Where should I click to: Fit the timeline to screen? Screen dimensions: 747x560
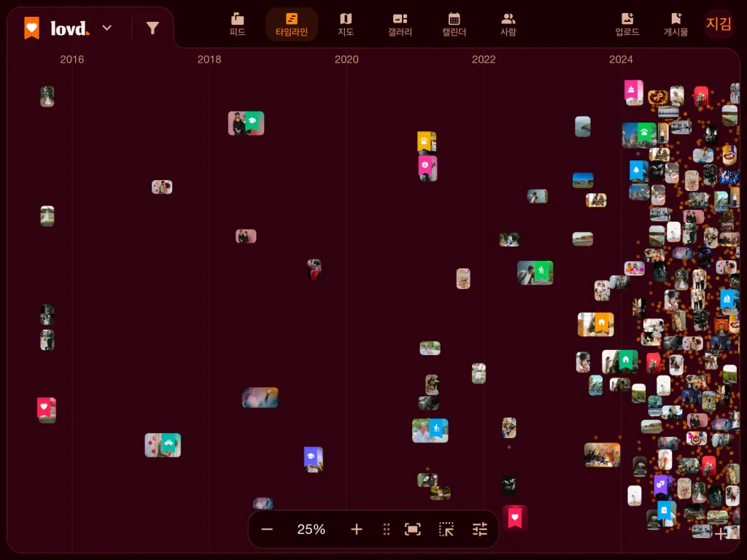[x=413, y=529]
